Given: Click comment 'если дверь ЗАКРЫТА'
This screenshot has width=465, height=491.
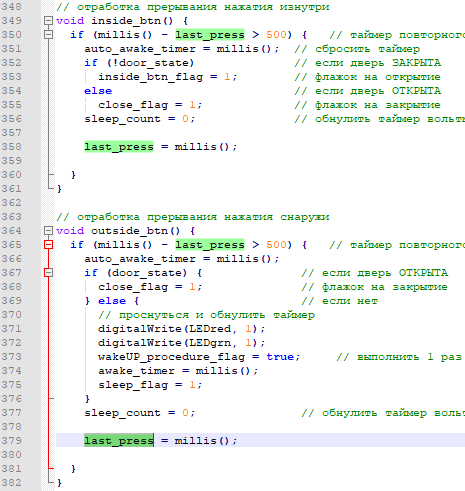Looking at the screenshot, I should point(368,63).
